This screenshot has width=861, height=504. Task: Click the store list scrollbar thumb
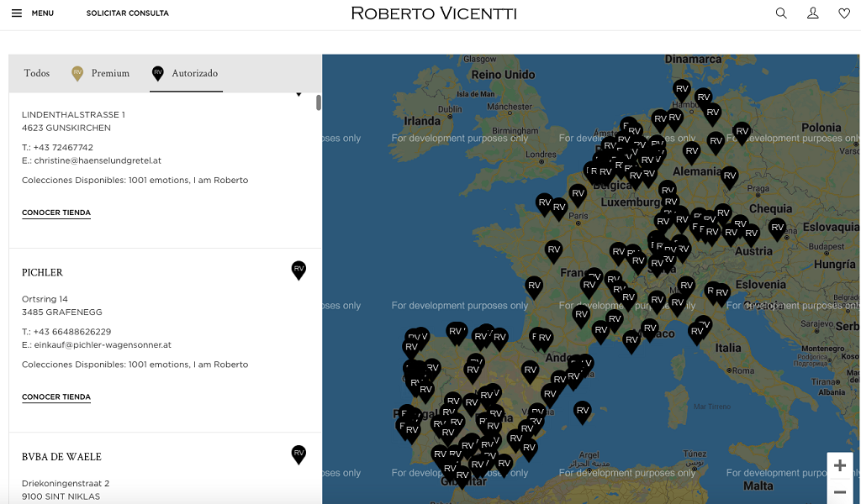(319, 102)
